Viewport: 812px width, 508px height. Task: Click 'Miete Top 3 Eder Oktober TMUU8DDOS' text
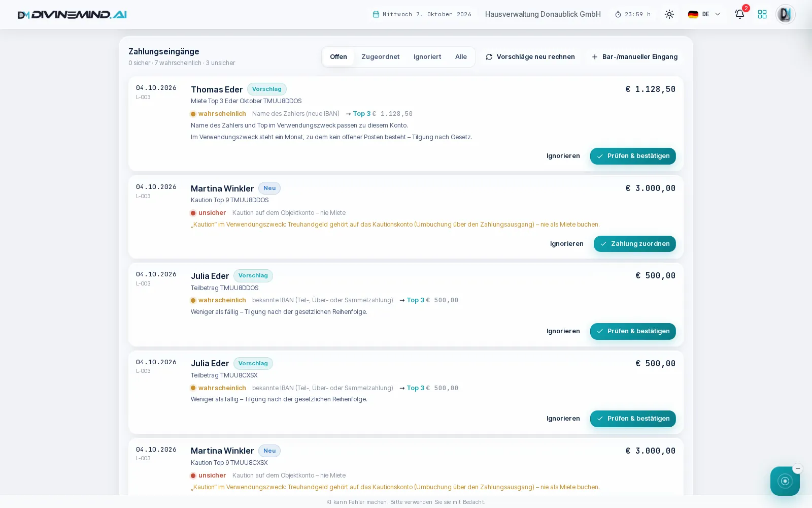[246, 101]
